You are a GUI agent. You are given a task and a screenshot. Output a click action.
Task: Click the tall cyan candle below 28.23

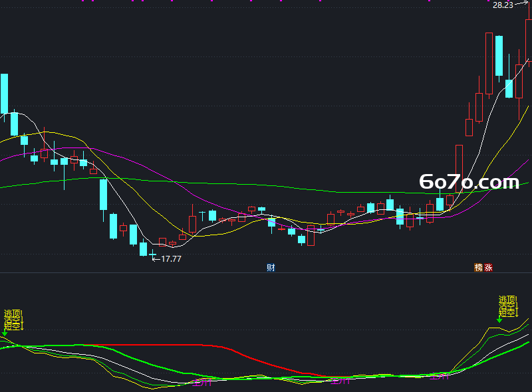click(x=499, y=56)
